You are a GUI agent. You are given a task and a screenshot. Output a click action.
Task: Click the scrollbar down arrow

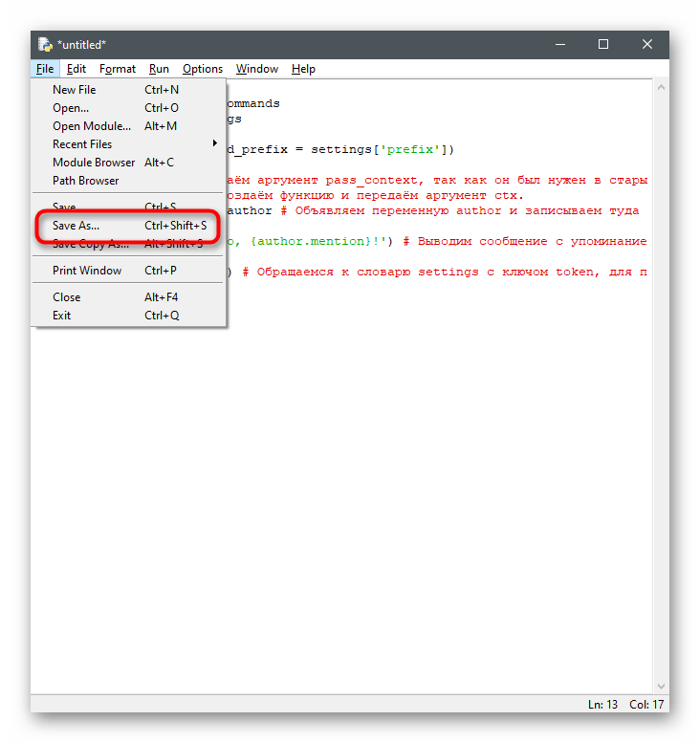[660, 687]
